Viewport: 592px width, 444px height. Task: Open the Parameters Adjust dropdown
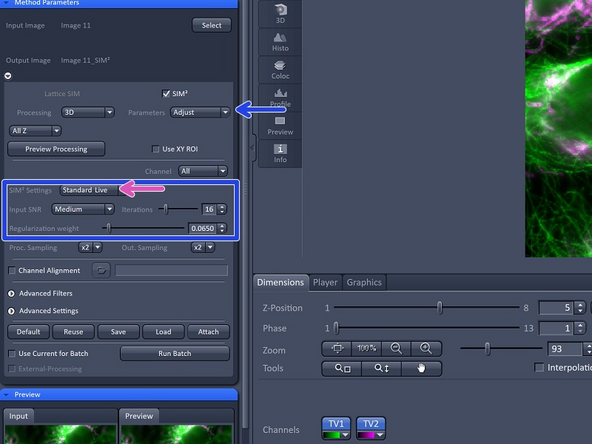[x=200, y=113]
